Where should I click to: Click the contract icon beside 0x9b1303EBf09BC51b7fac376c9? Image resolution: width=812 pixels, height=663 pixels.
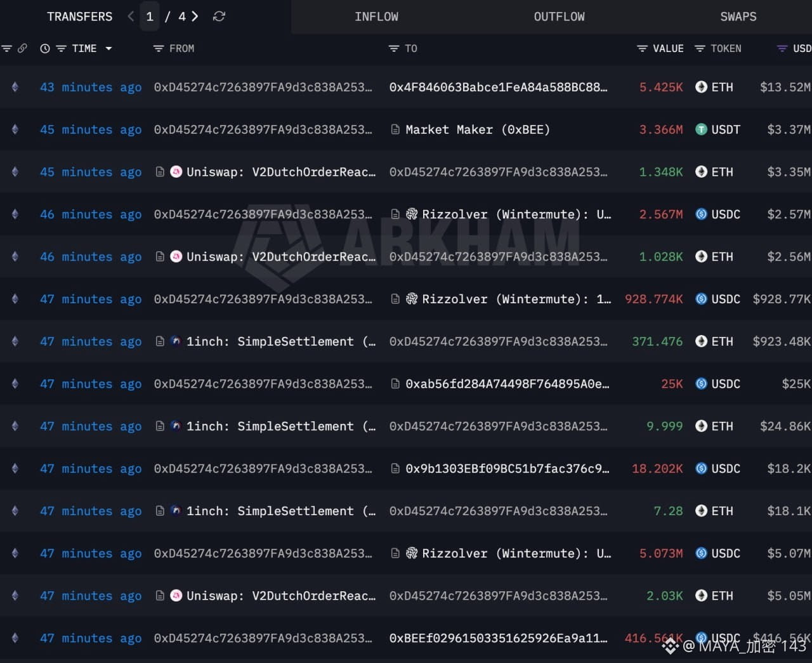pyautogui.click(x=395, y=469)
